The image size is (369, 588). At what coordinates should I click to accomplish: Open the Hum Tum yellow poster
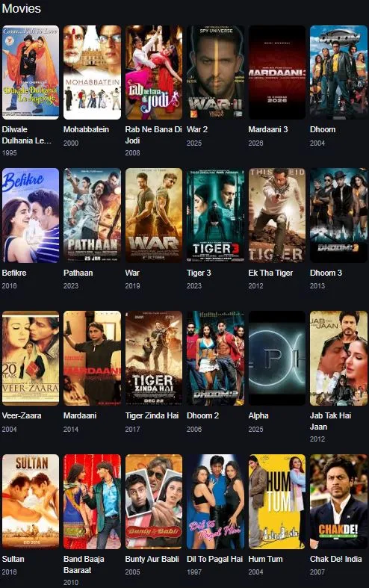tap(276, 502)
